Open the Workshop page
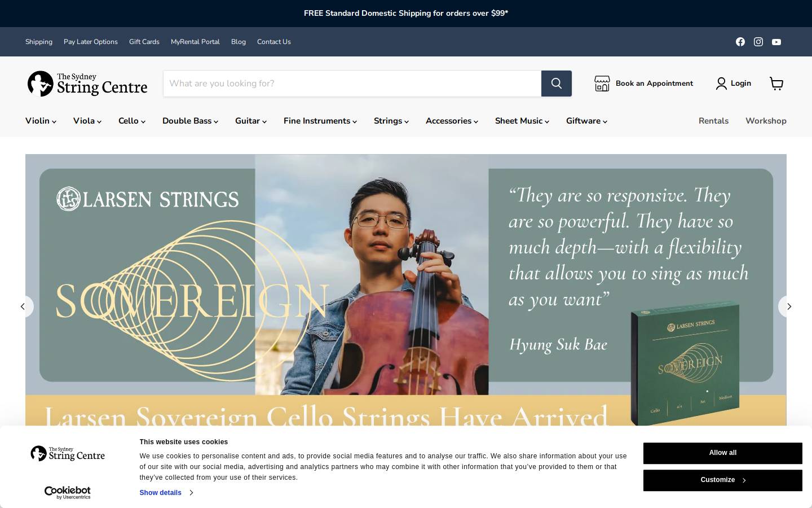This screenshot has height=508, width=812. [766, 121]
